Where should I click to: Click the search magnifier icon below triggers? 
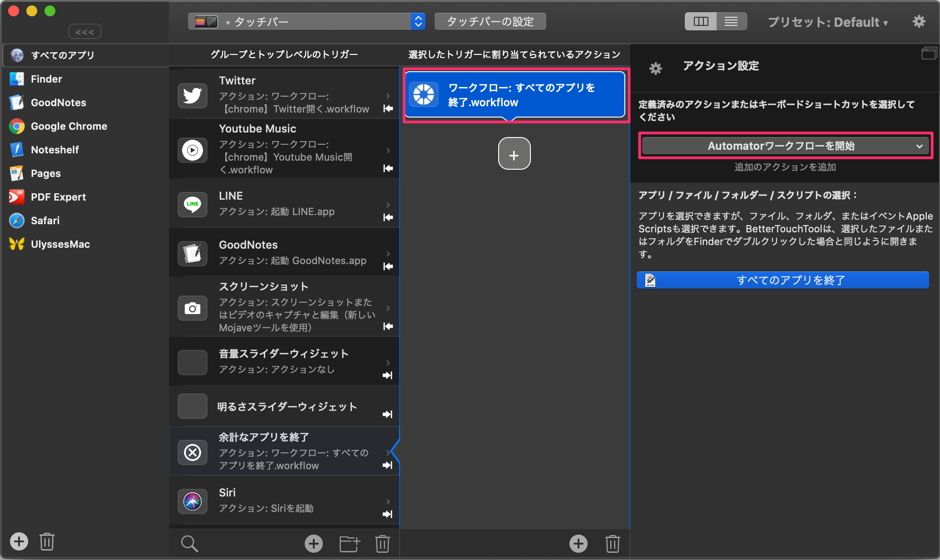tap(189, 543)
